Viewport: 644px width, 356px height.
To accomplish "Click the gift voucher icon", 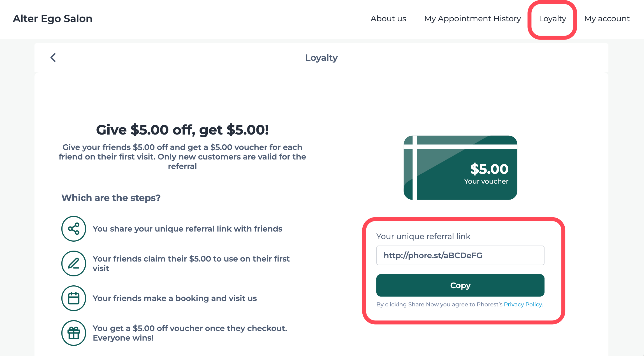I will [x=74, y=333].
